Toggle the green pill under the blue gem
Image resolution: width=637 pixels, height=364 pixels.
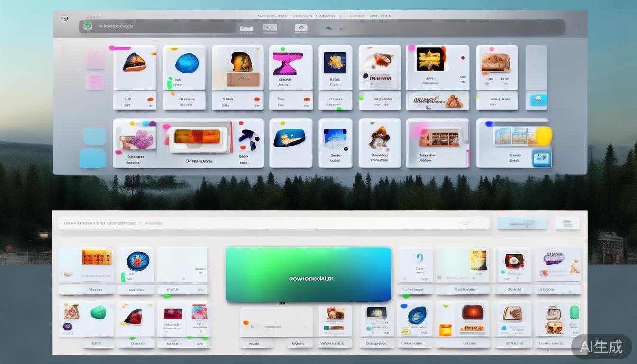[170, 83]
